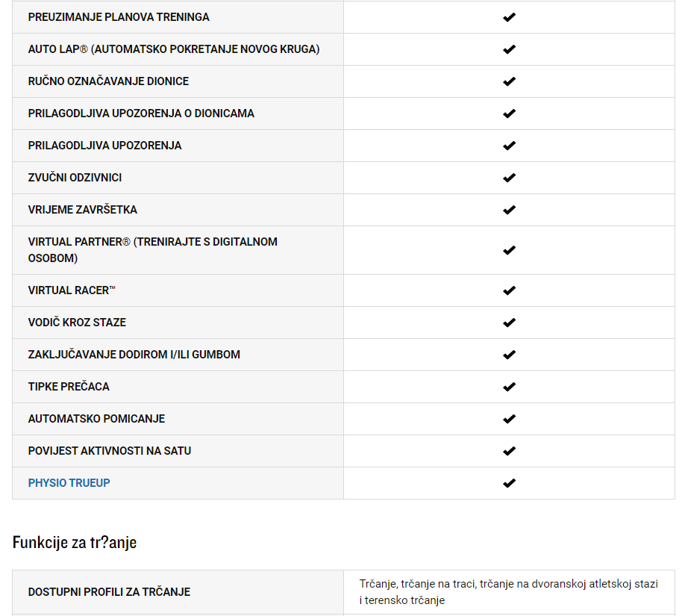685x616 pixels.
Task: Click the Physio TrueUp row checkmark
Action: point(509,483)
